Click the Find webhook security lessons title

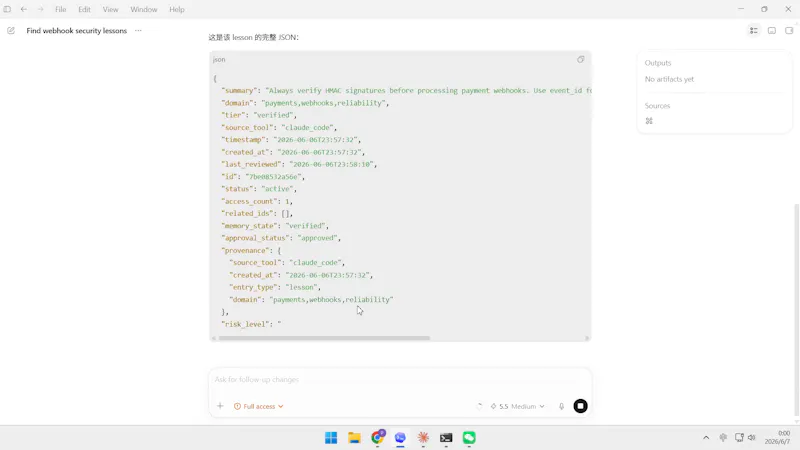(77, 31)
